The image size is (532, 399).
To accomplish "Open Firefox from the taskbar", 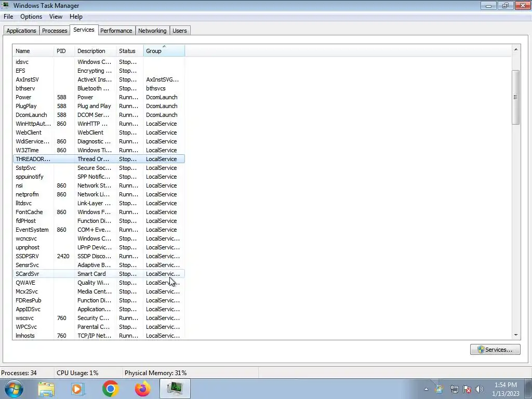I will pos(142,389).
